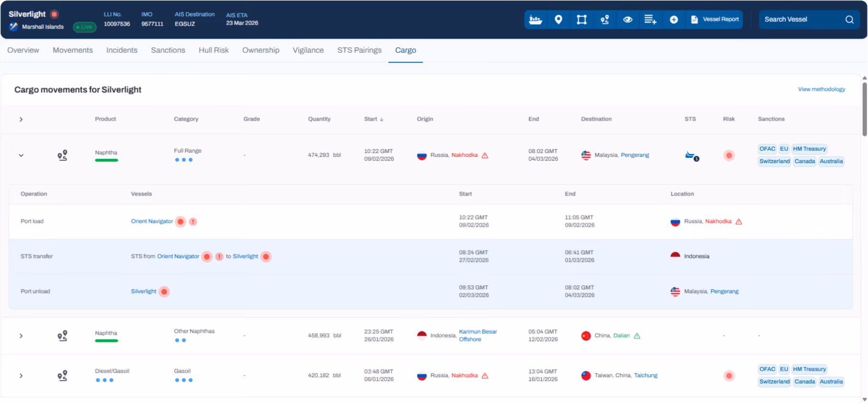
Task: Click red risk dot after Silverlight in STS transfer
Action: point(266,257)
